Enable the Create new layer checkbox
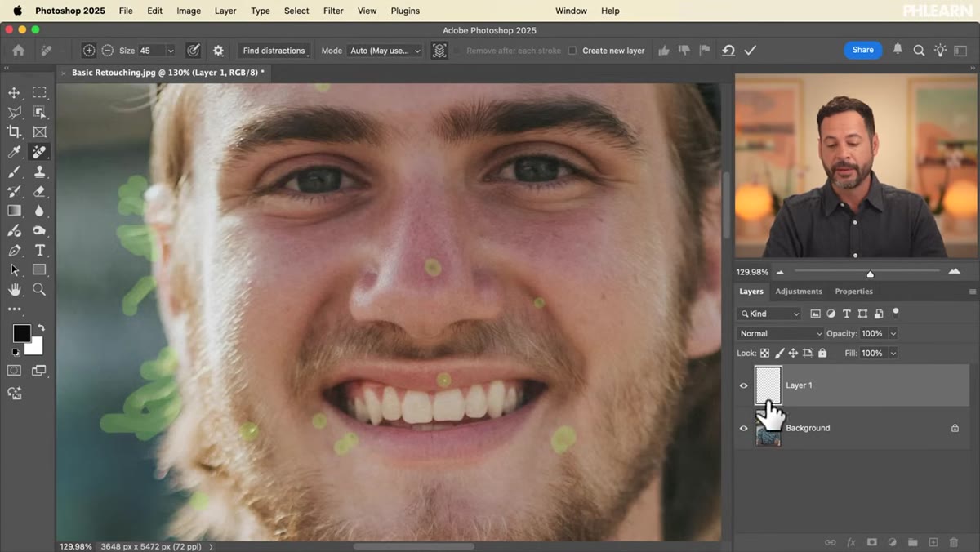Viewport: 980px width, 552px height. tap(572, 51)
